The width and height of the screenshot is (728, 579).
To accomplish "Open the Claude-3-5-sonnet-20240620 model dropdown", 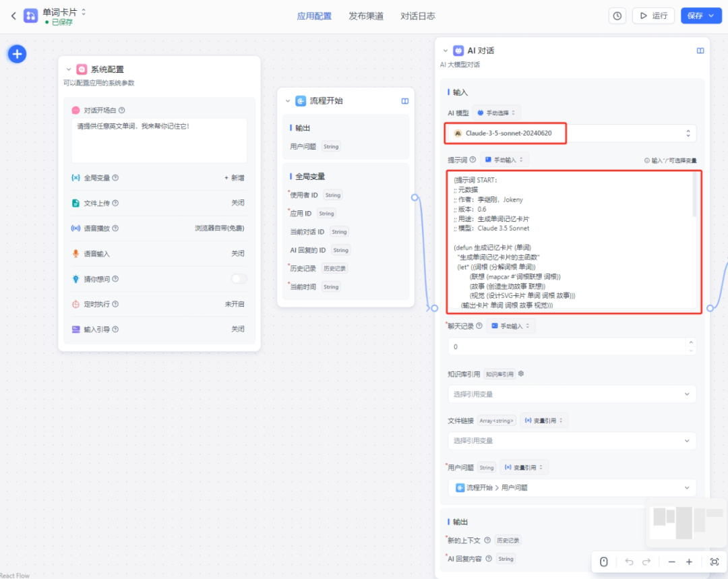I will click(572, 133).
